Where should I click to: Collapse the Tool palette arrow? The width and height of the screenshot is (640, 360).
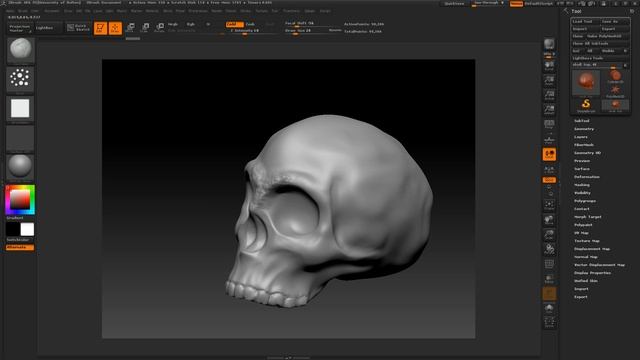click(x=566, y=11)
